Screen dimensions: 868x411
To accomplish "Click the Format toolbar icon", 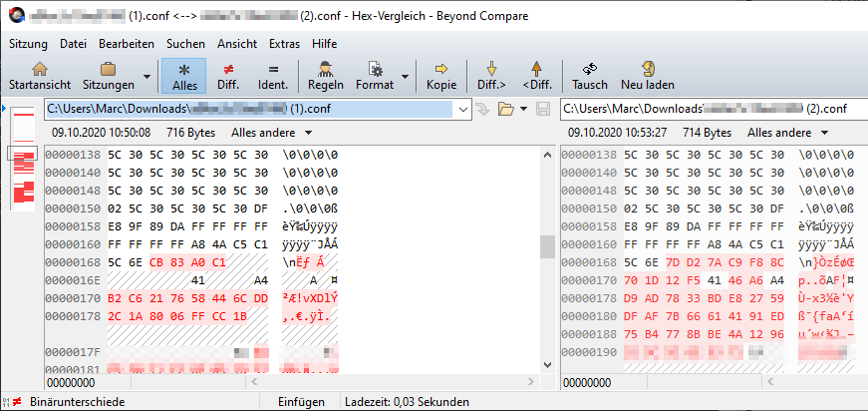I will tap(376, 69).
